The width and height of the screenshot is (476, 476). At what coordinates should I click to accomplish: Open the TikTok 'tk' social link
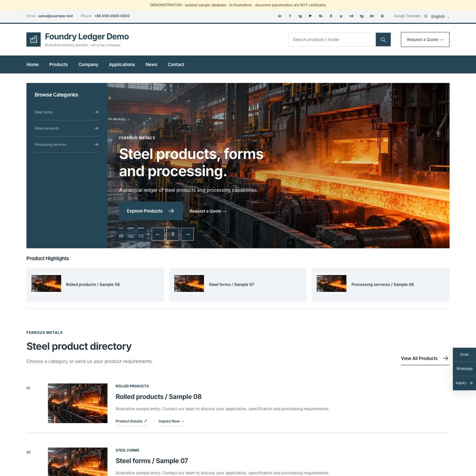click(320, 16)
